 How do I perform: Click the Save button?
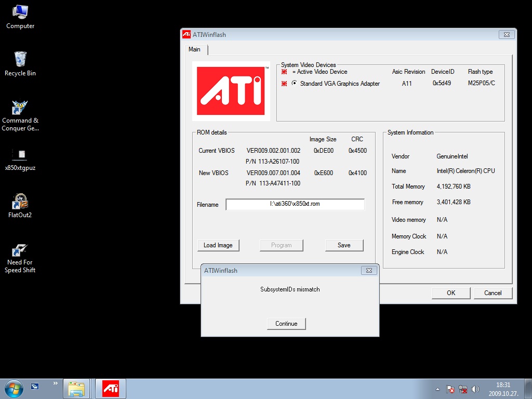pyautogui.click(x=344, y=245)
